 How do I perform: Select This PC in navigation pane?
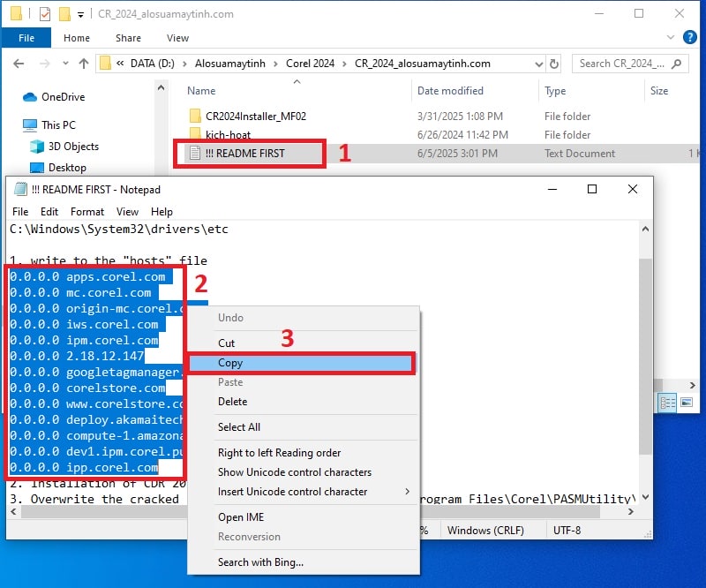(x=58, y=124)
